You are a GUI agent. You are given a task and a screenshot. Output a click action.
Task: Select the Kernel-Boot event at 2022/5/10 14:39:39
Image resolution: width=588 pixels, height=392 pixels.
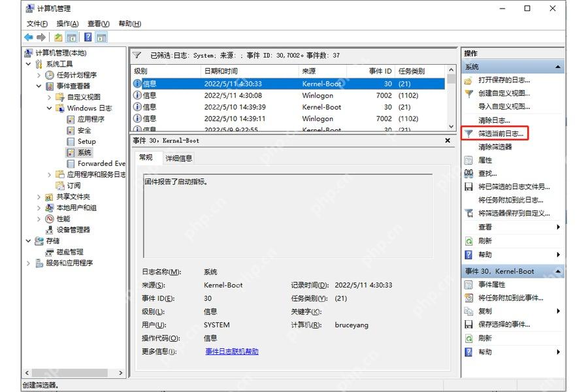289,107
